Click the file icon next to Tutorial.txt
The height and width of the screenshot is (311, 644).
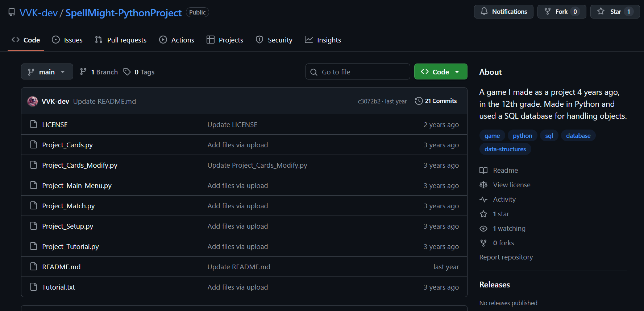pyautogui.click(x=34, y=287)
